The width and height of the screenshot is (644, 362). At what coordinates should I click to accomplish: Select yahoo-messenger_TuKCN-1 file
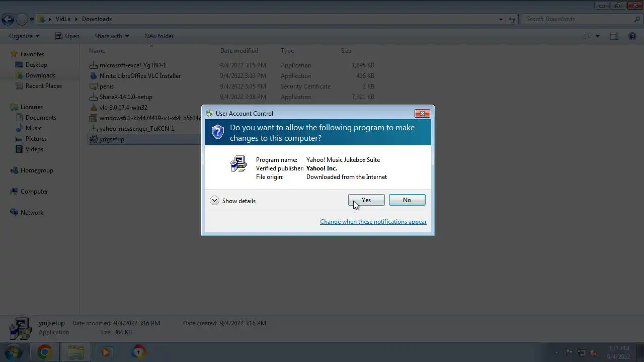137,129
